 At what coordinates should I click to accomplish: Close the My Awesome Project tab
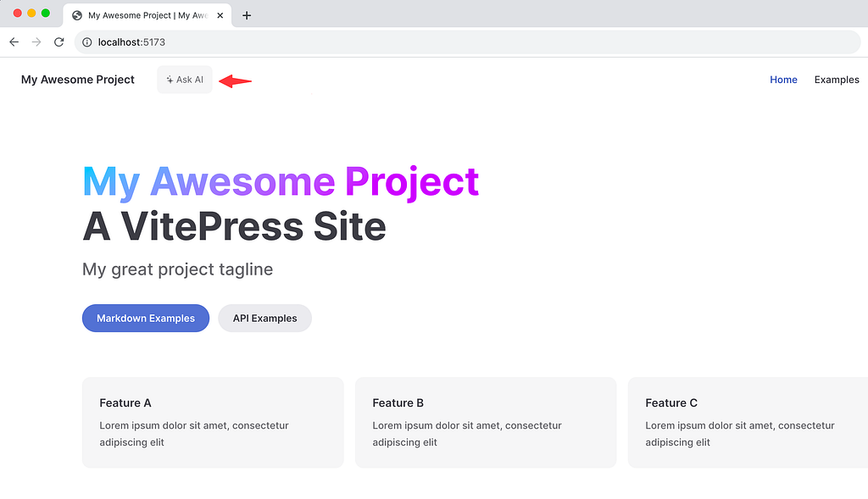(220, 15)
